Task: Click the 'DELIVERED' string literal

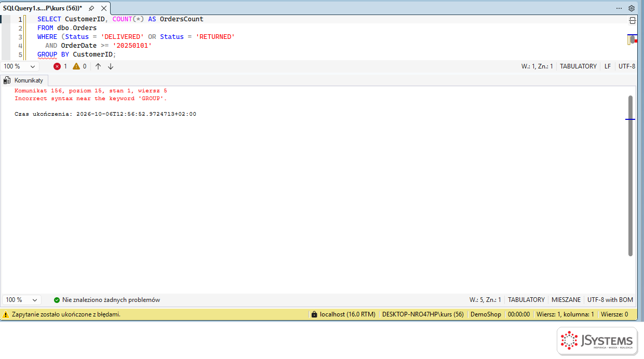Action: (123, 37)
